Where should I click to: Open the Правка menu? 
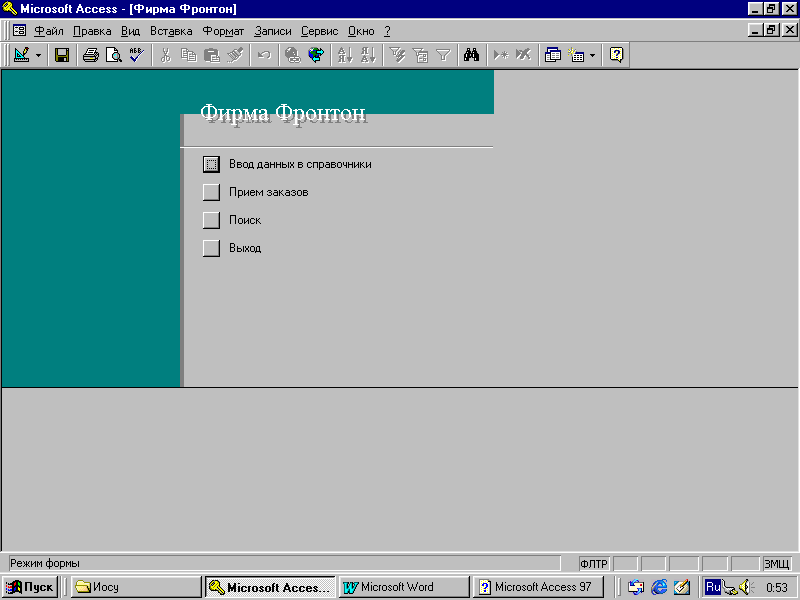(x=92, y=31)
